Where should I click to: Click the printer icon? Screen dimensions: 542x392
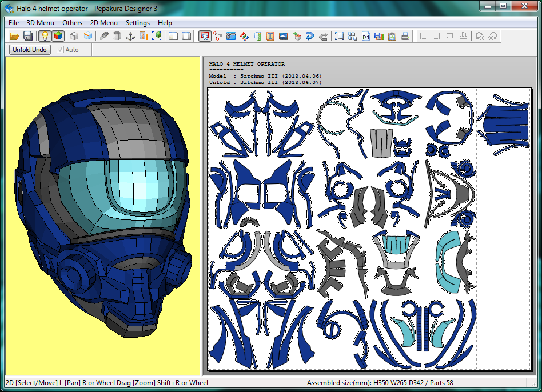[x=405, y=36]
